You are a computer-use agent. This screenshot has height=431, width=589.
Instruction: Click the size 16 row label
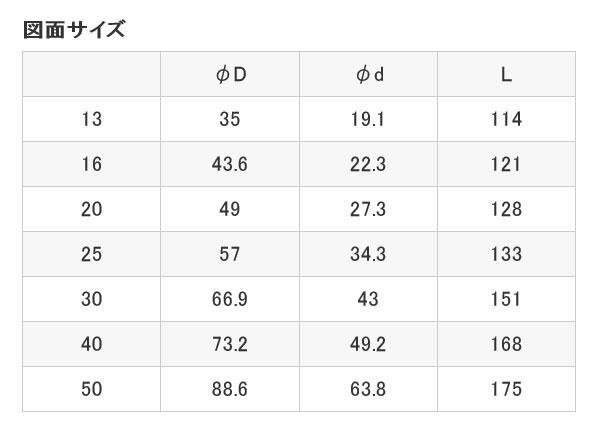(92, 164)
